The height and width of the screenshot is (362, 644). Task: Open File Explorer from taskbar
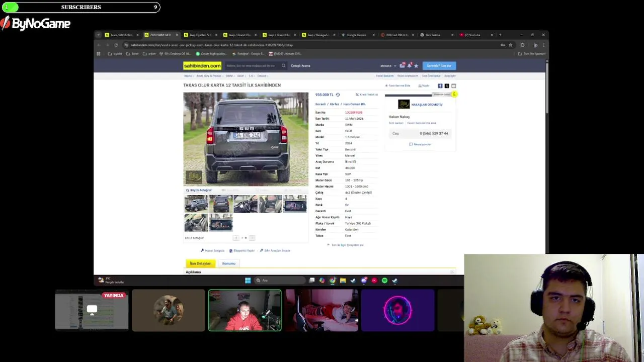click(343, 281)
